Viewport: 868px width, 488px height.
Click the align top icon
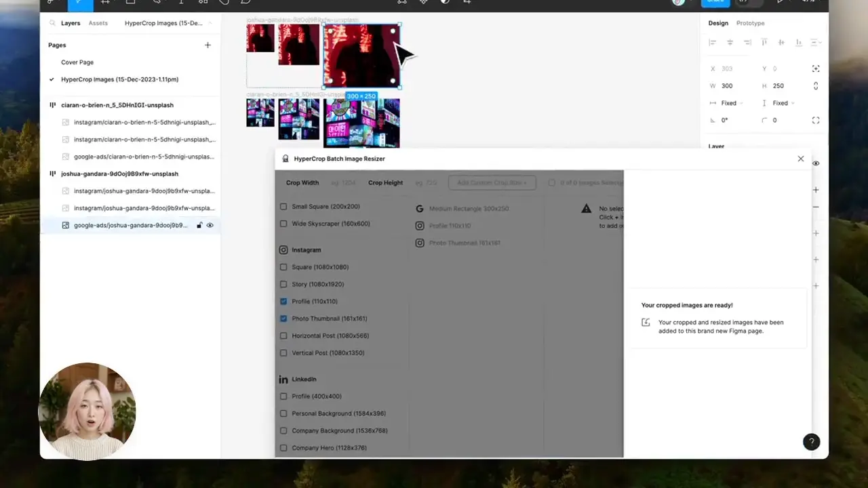click(x=764, y=43)
